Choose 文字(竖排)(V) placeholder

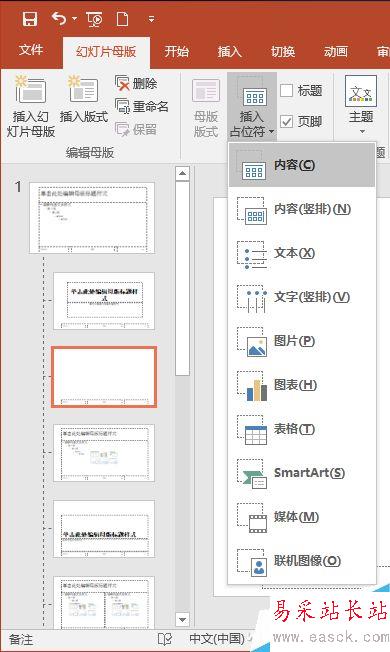302,297
